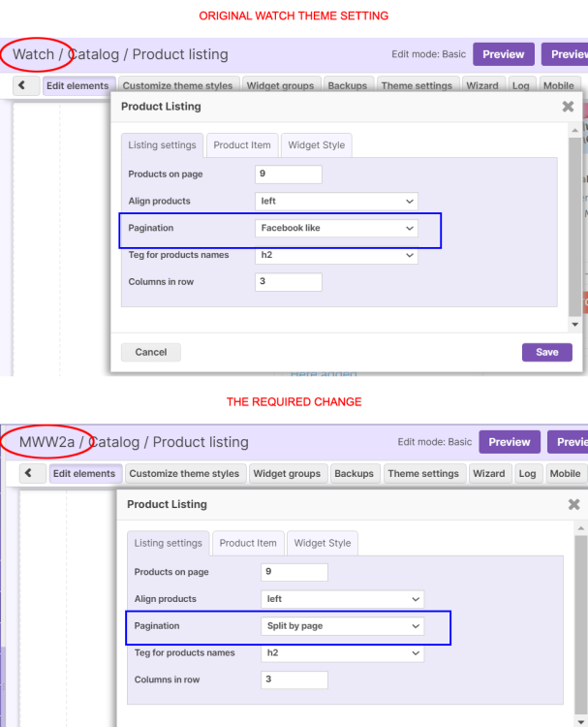This screenshot has height=727, width=588.
Task: Click Products on page field in Watch dialog
Action: (x=289, y=174)
